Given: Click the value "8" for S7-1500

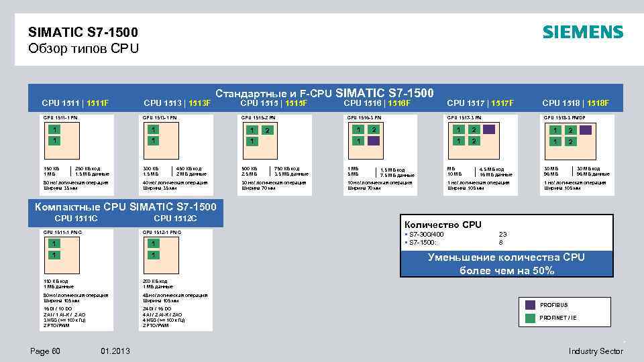Looking at the screenshot, I should coord(500,243).
